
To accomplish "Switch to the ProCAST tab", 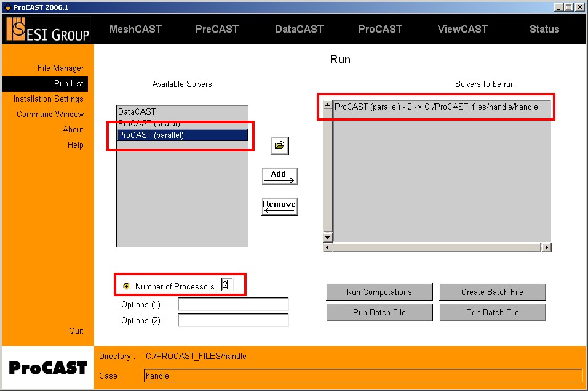I will point(380,30).
